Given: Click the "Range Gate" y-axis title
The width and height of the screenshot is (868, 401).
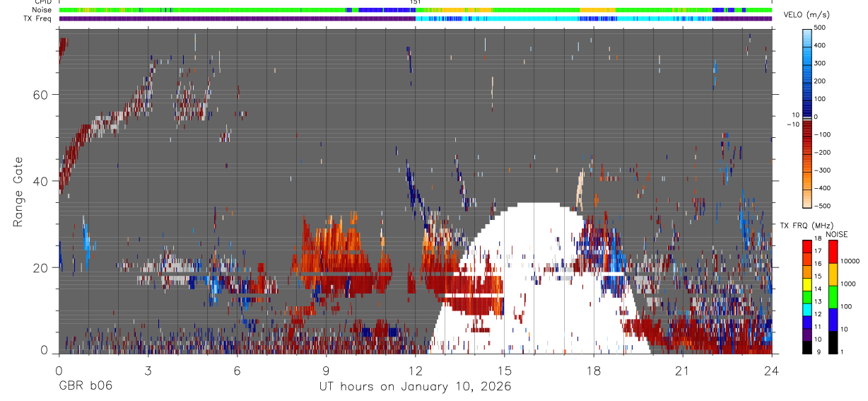Looking at the screenshot, I should [19, 192].
